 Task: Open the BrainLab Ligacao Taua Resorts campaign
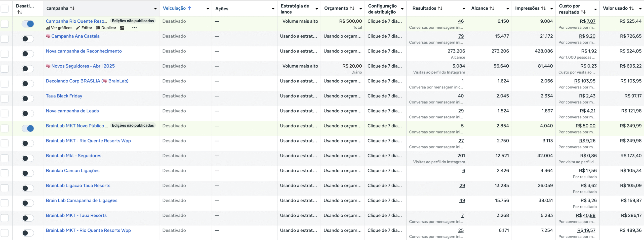pyautogui.click(x=78, y=185)
